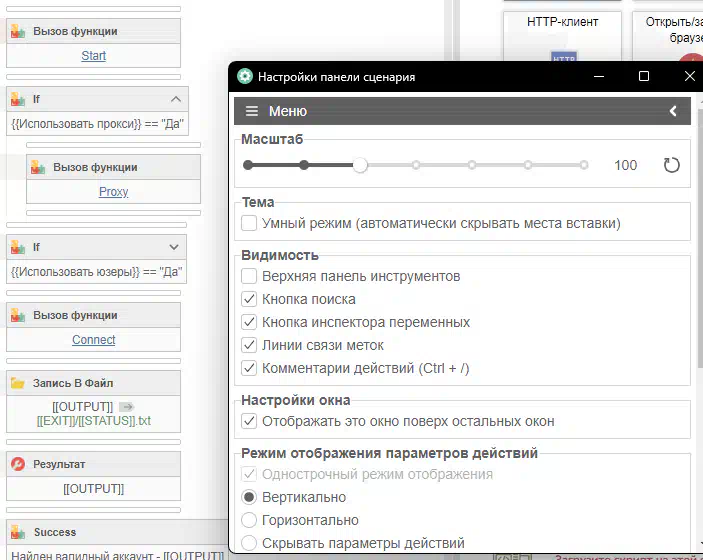The height and width of the screenshot is (560, 703).
Task: Click the HTTP-клиент module icon
Action: click(564, 56)
